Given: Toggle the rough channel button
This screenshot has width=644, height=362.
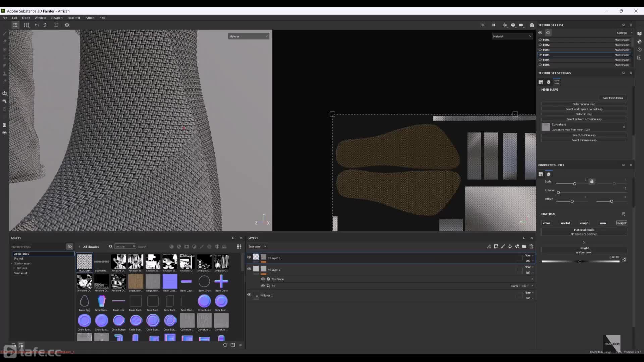Looking at the screenshot, I should click(x=584, y=223).
